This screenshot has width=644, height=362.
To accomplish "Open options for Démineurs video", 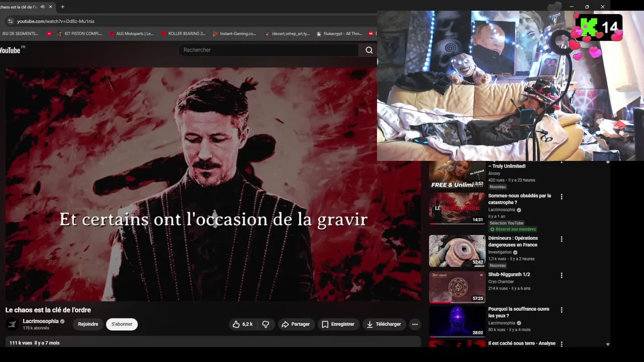I will (561, 239).
